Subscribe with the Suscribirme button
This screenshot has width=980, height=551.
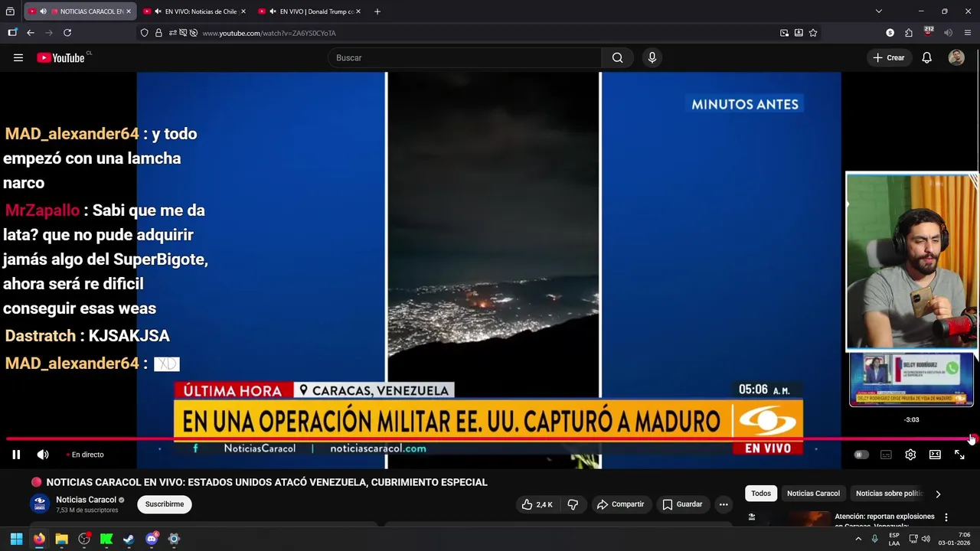(x=165, y=504)
